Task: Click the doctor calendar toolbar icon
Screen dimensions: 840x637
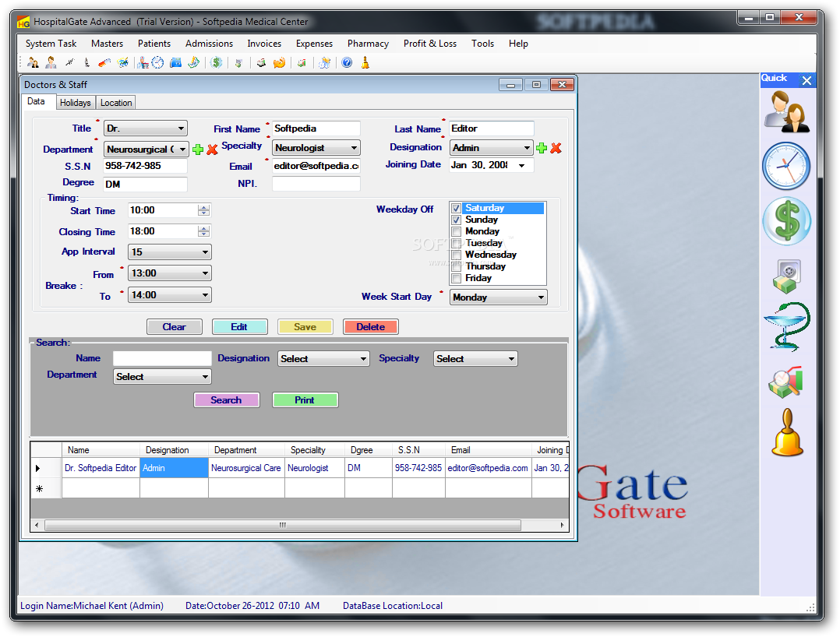Action: pos(142,62)
